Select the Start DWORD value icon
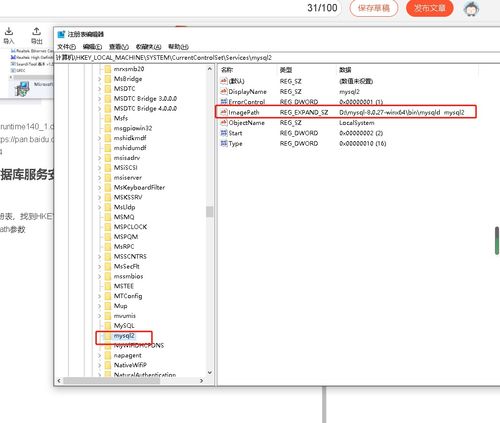Viewport: 500px width, 423px height. pos(224,133)
